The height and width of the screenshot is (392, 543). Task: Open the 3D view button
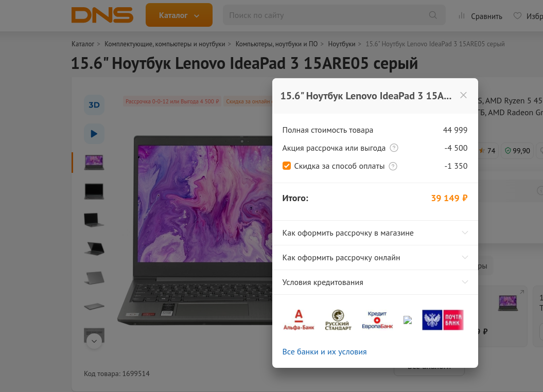(x=94, y=105)
